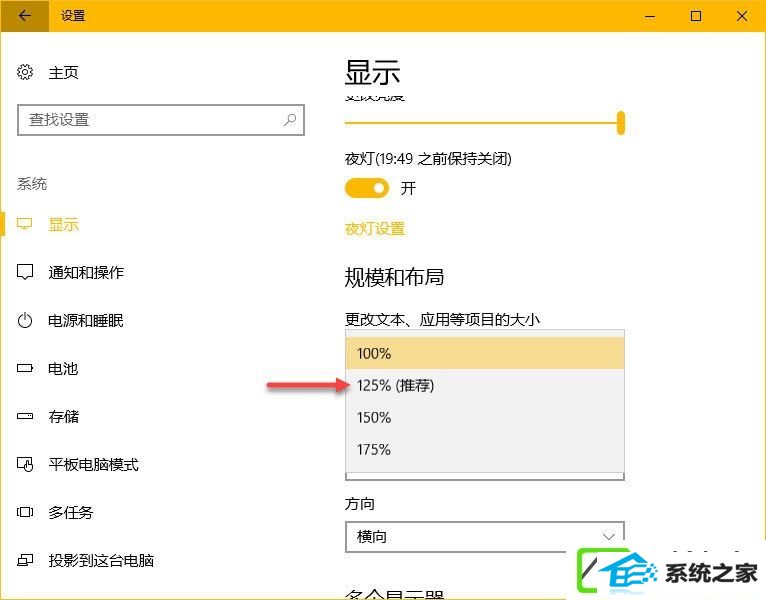Click the Tablet mode (平板电脑模式) icon
The width and height of the screenshot is (766, 600).
click(x=25, y=464)
